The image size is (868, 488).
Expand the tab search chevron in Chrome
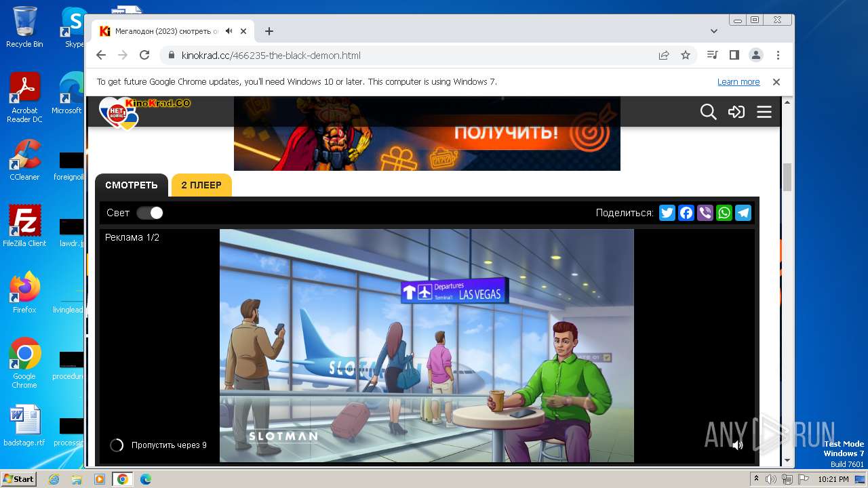click(713, 31)
